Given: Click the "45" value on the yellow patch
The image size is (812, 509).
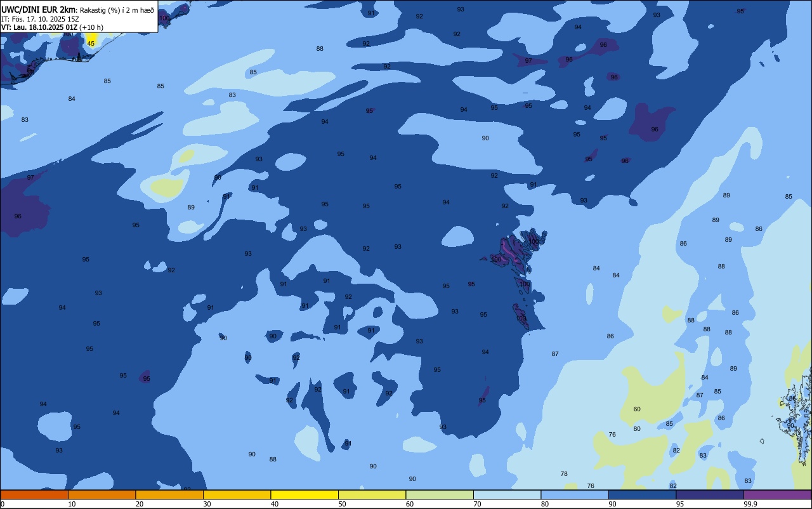Looking at the screenshot, I should [x=91, y=43].
